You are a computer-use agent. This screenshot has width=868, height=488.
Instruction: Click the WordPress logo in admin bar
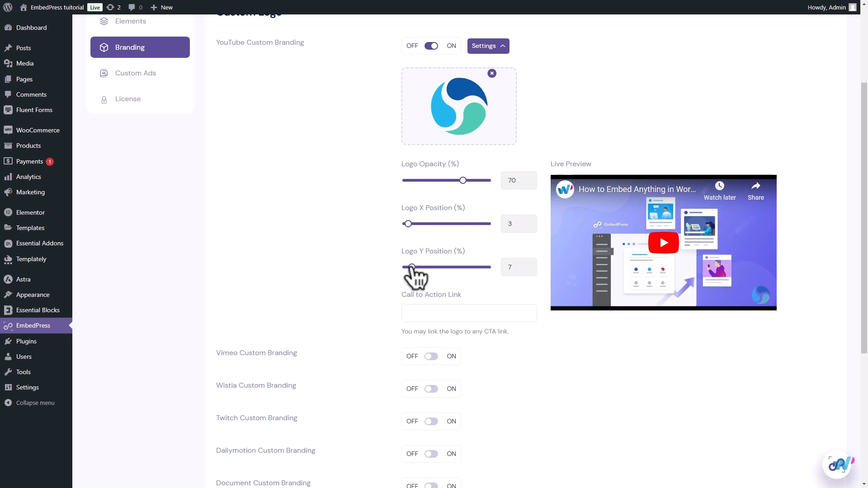[x=8, y=7]
